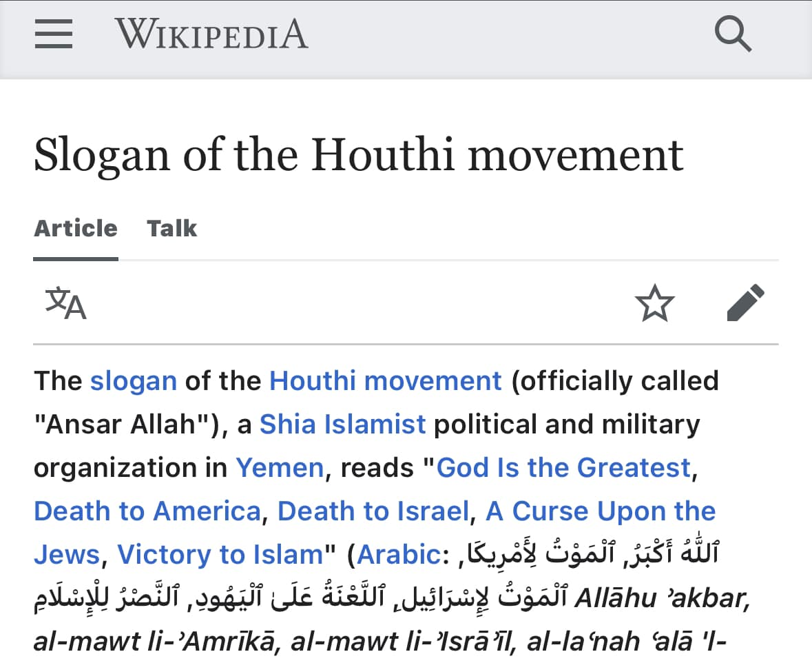This screenshot has width=812, height=663.
Task: Click the Wikipedia wordmark logo
Action: tap(211, 34)
